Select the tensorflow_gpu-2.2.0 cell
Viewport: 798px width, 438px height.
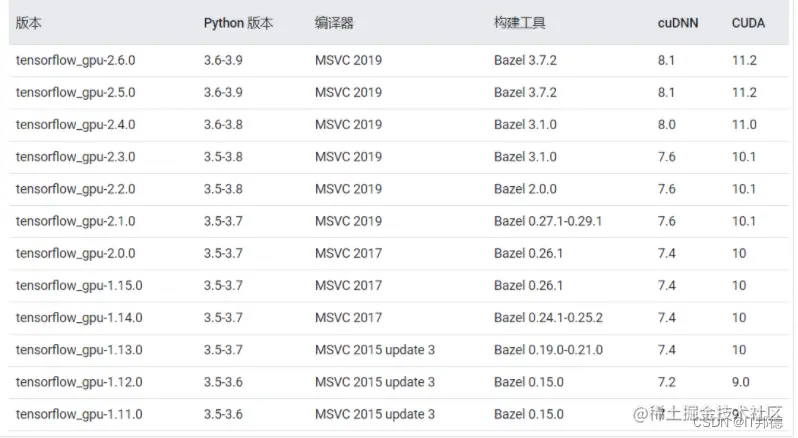pos(75,189)
